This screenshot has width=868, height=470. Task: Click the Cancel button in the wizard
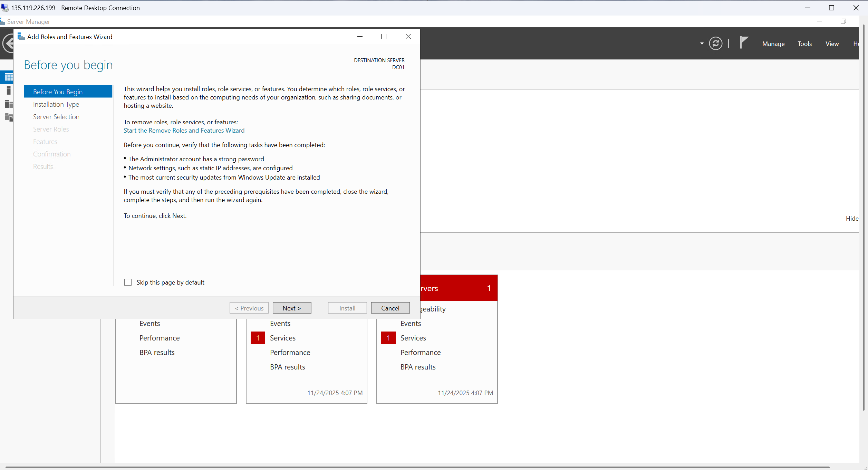[x=390, y=308]
